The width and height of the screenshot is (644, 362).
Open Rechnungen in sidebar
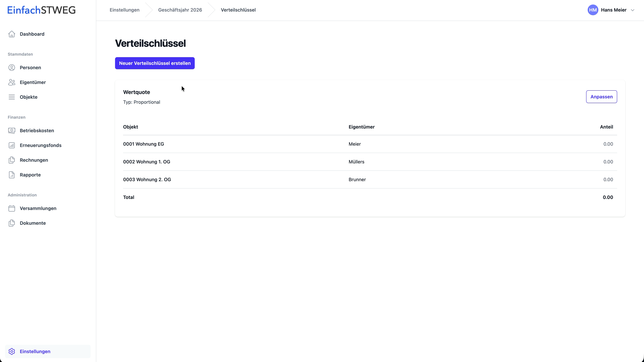point(34,160)
